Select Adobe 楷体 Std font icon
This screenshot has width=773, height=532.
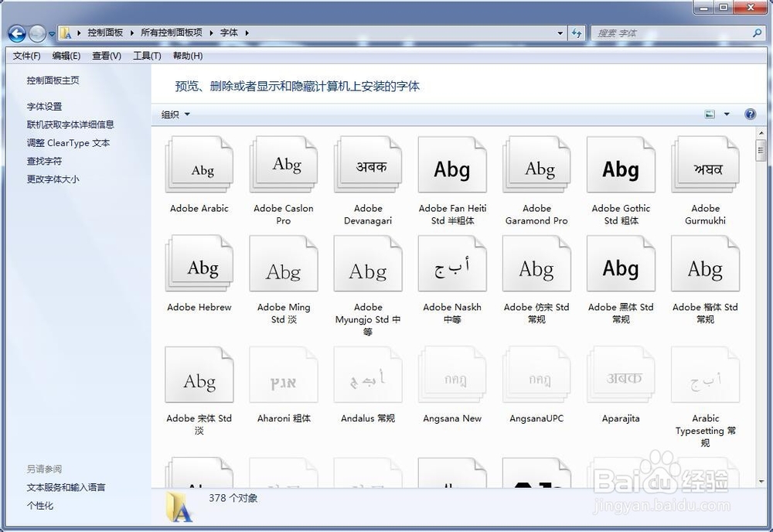(x=706, y=264)
